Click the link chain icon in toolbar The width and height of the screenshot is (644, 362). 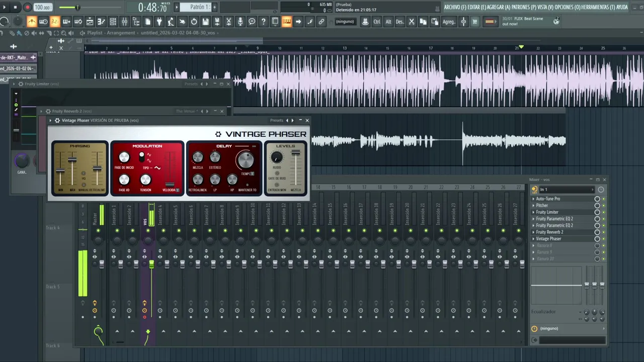pos(321,21)
